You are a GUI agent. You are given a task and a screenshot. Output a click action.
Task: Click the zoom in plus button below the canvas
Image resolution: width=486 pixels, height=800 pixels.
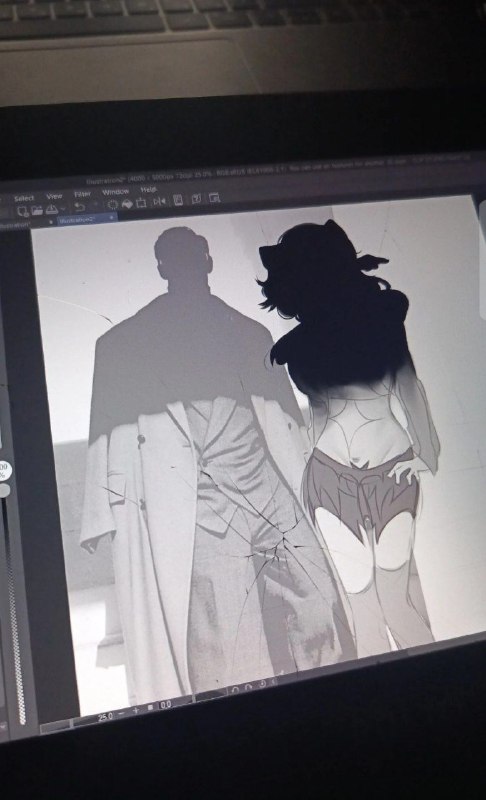136,711
